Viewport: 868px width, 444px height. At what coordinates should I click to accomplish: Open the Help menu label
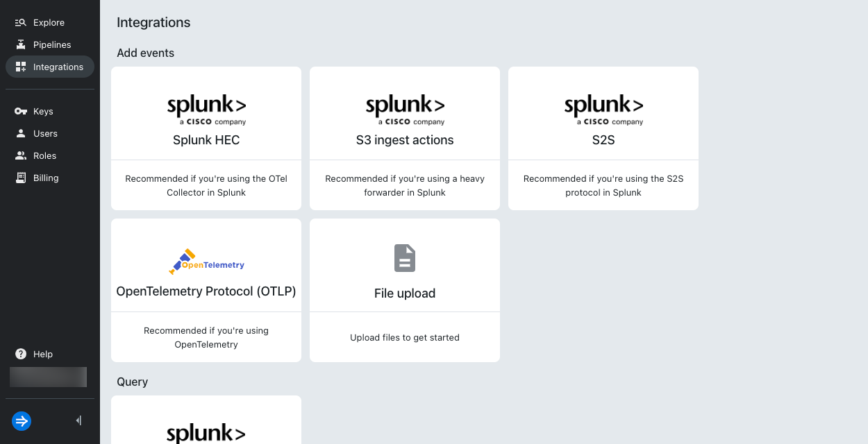click(43, 354)
